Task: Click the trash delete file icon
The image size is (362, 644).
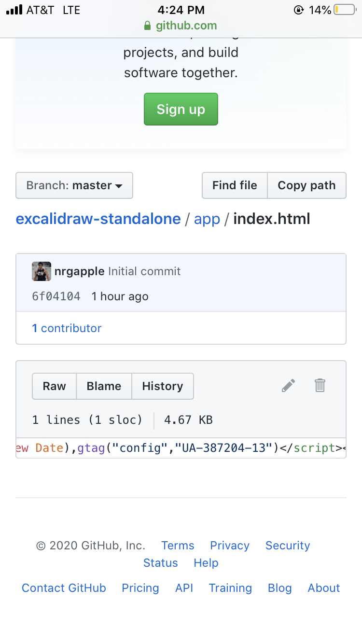Action: click(x=320, y=385)
